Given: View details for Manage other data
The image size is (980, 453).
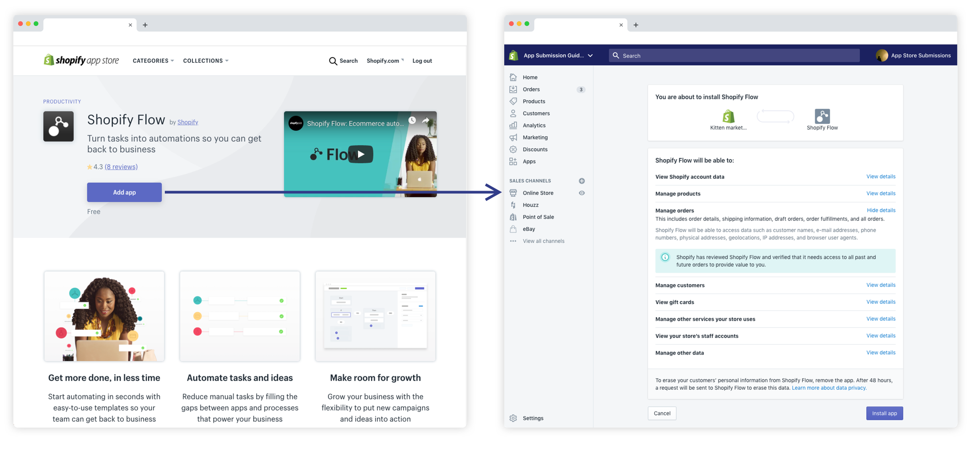Looking at the screenshot, I should click(x=881, y=353).
